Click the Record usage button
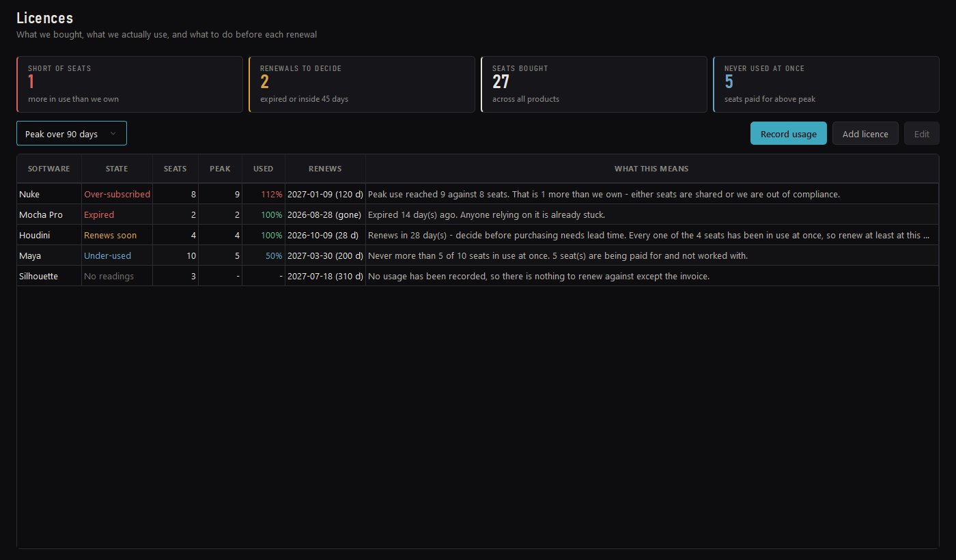The height and width of the screenshot is (560, 956). coord(789,134)
